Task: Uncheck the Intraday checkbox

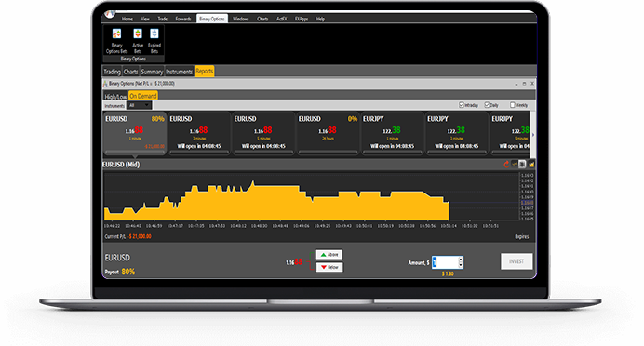Action: click(462, 105)
